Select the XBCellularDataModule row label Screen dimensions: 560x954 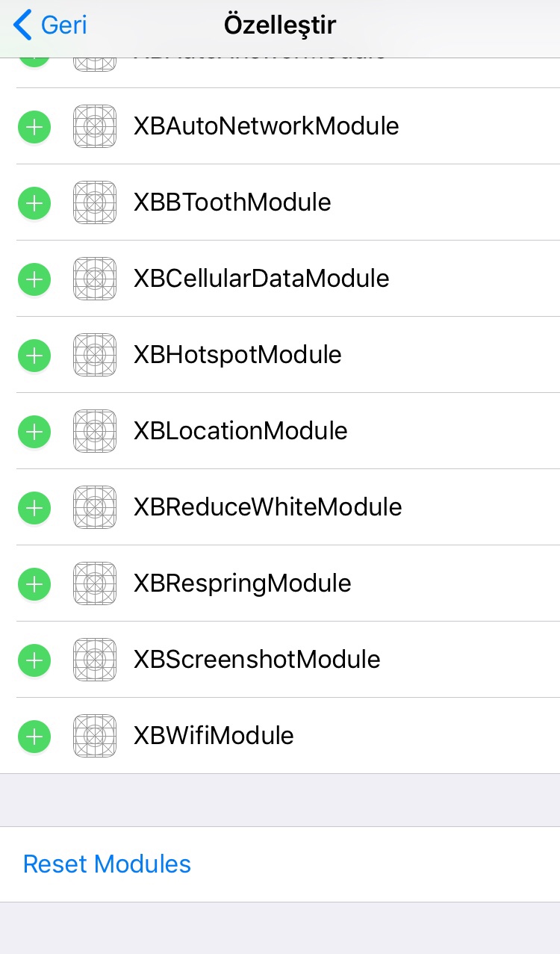coord(261,279)
